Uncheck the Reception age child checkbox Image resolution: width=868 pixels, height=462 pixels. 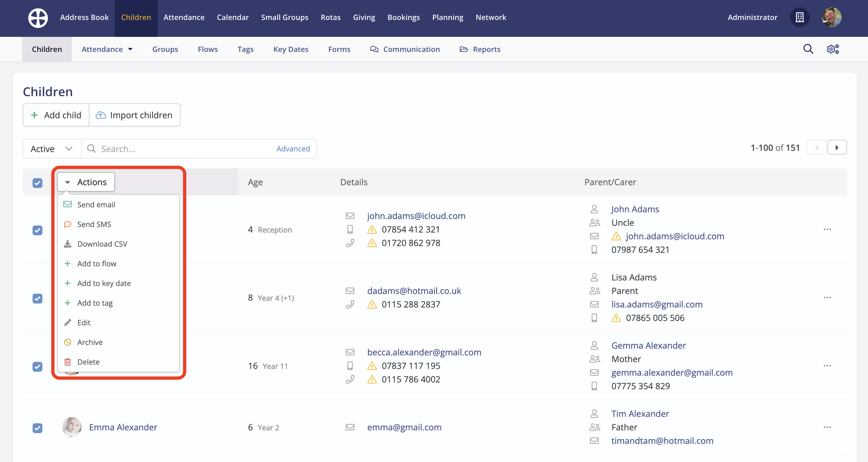[x=37, y=230]
